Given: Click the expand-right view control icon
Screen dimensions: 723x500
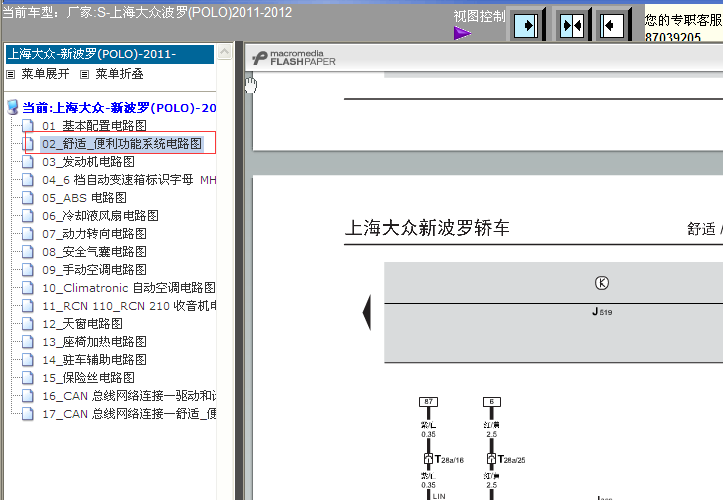Looking at the screenshot, I should [x=525, y=25].
